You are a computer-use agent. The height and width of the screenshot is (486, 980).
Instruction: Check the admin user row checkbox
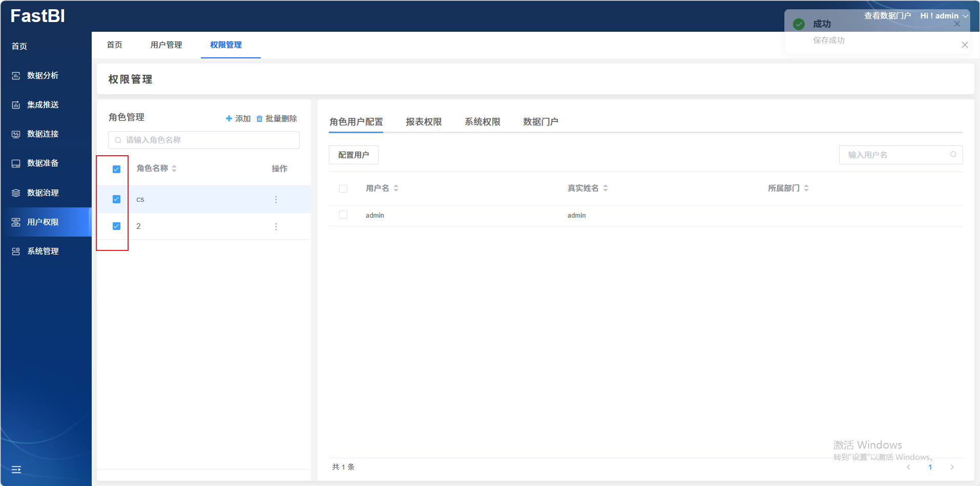343,215
